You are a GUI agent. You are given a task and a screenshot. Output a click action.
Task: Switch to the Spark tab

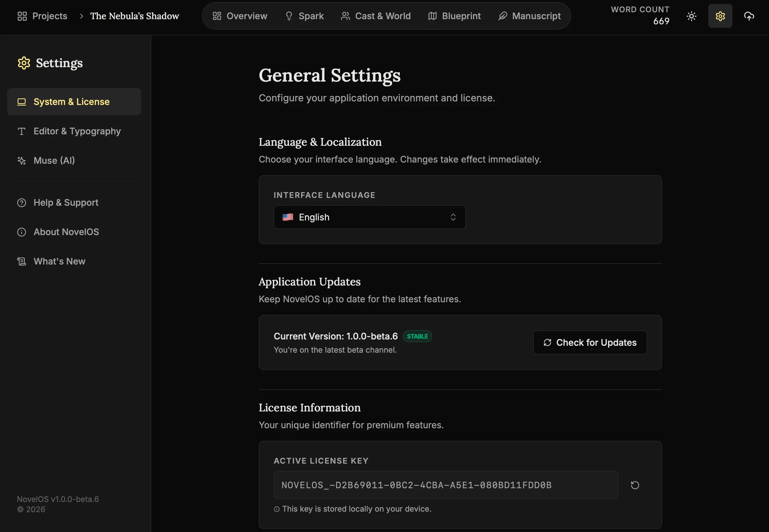coord(305,16)
